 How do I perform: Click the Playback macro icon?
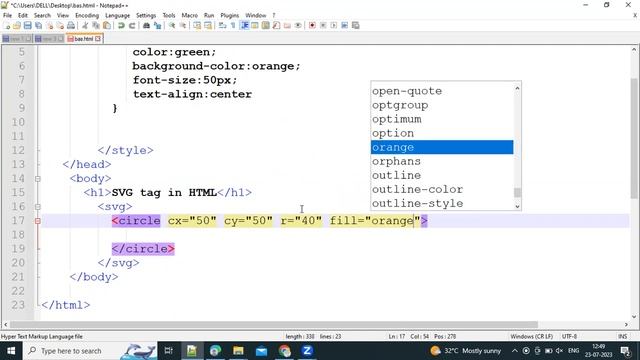click(x=334, y=25)
